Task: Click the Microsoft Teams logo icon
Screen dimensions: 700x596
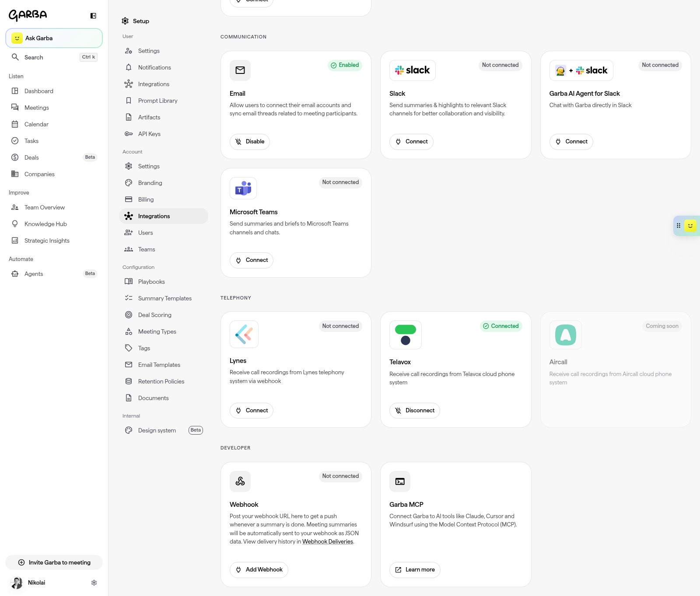Action: (243, 188)
